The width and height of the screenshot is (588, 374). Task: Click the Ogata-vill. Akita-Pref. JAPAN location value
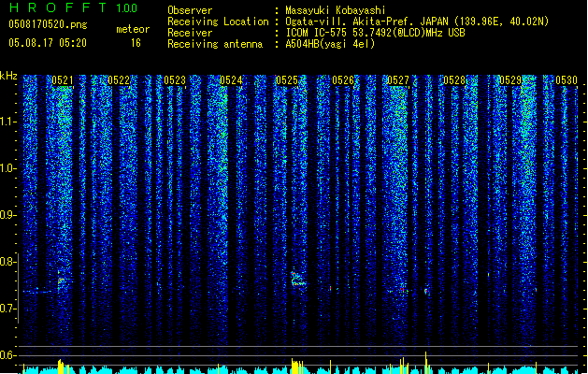(x=417, y=22)
